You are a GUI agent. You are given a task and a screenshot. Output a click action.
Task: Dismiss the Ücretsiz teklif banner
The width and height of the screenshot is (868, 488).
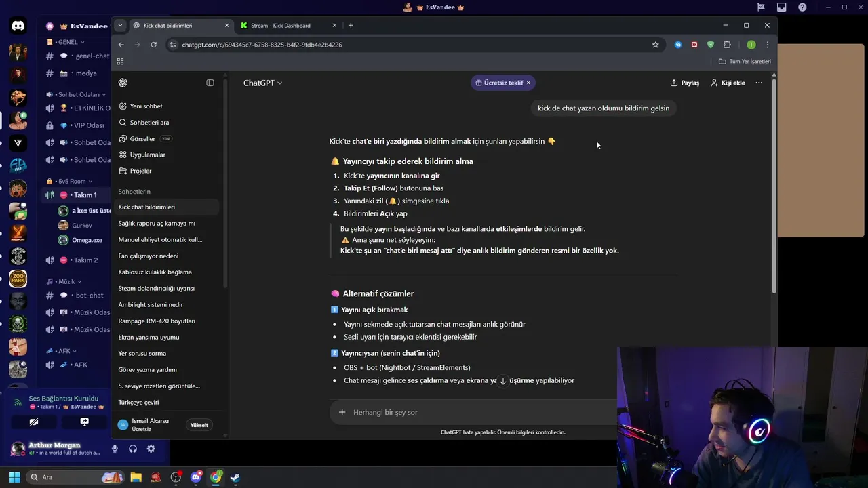tap(528, 83)
